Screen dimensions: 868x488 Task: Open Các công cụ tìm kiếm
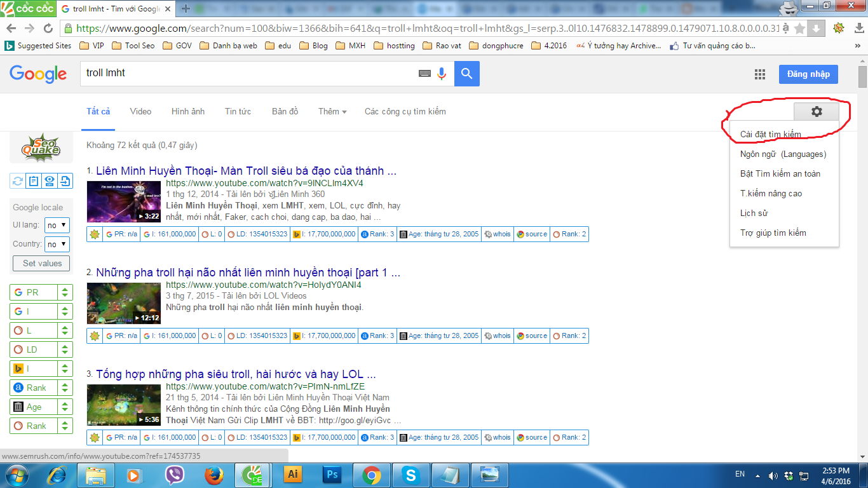click(405, 111)
